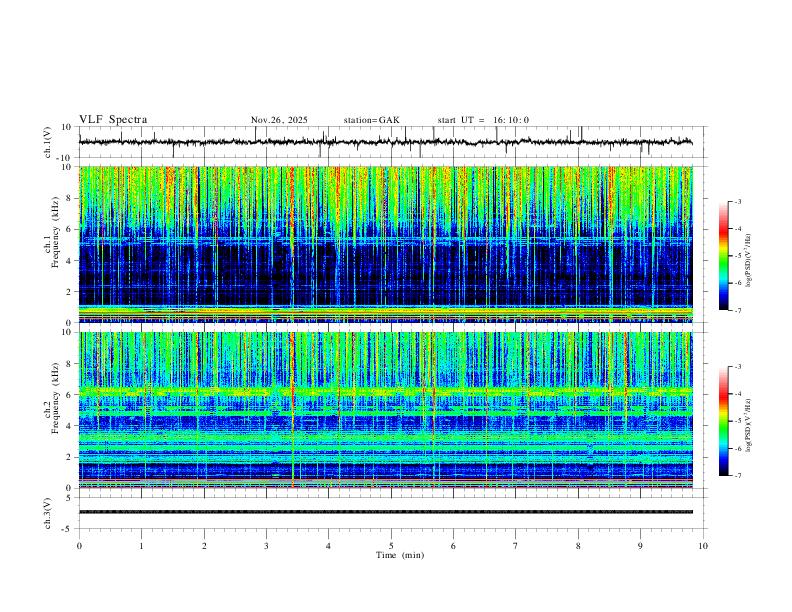
Task: Click the time axis tick label '8'
Action: pos(578,546)
